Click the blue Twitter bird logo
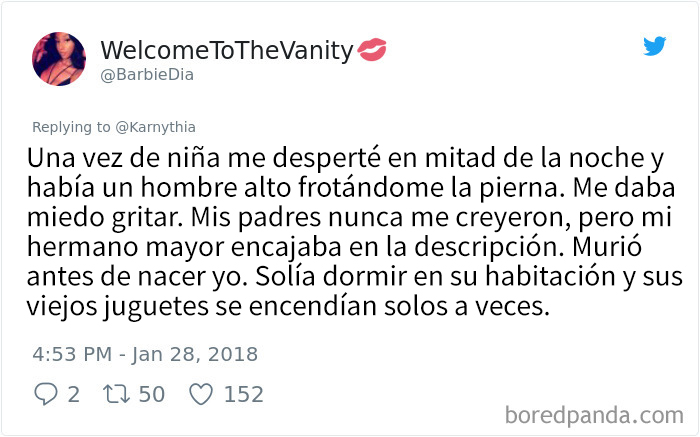Screen dimensions: 700x437 654,46
